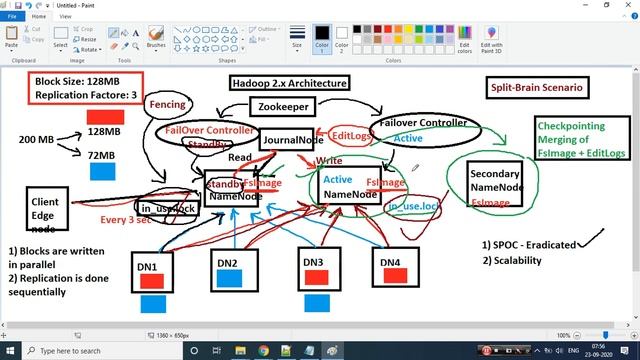Viewport: 640px width, 360px height.
Task: Switch to the View tab
Action: (65, 16)
